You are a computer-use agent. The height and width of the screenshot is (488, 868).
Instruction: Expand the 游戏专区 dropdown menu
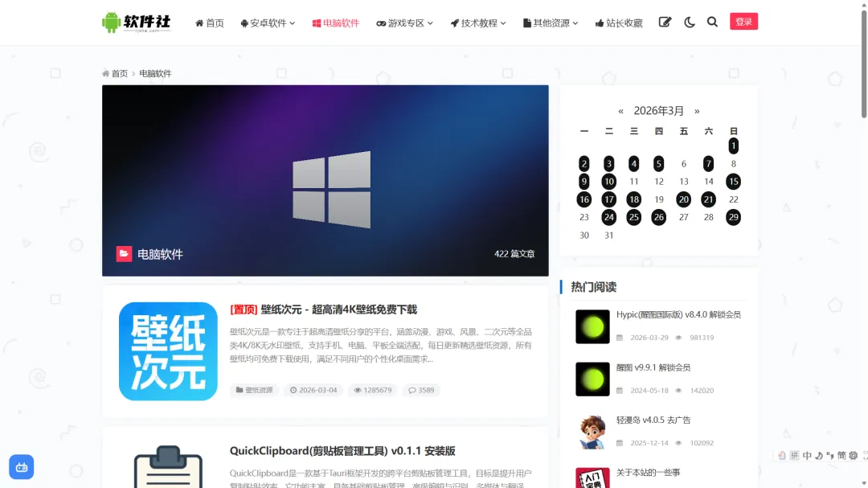[x=404, y=23]
